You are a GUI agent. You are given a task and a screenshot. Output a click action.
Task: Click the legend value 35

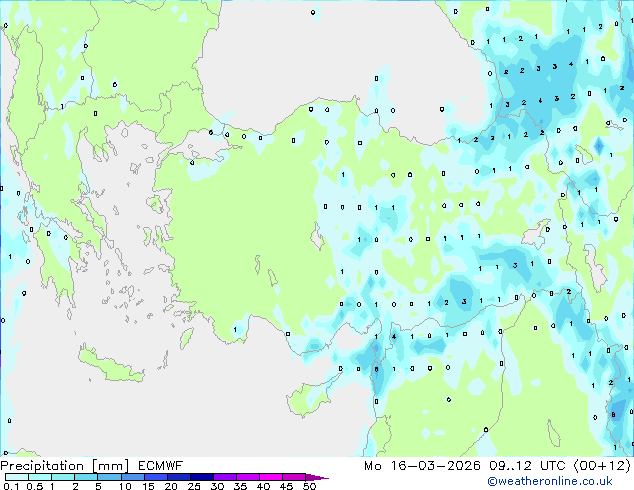click(240, 486)
